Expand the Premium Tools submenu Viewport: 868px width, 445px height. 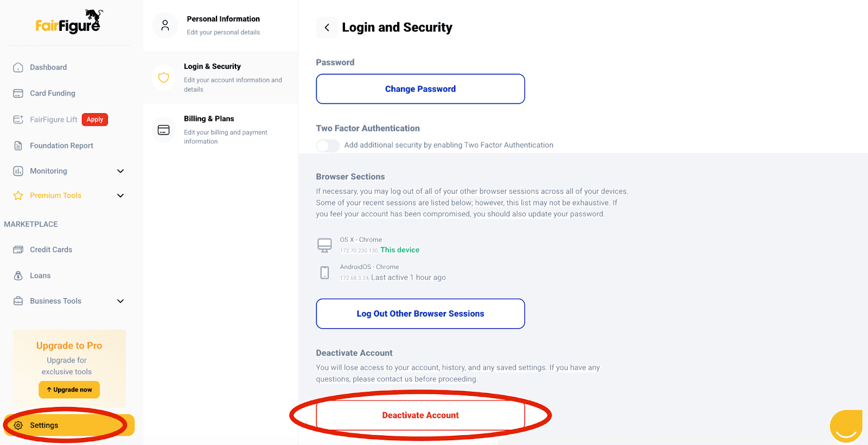(x=120, y=196)
